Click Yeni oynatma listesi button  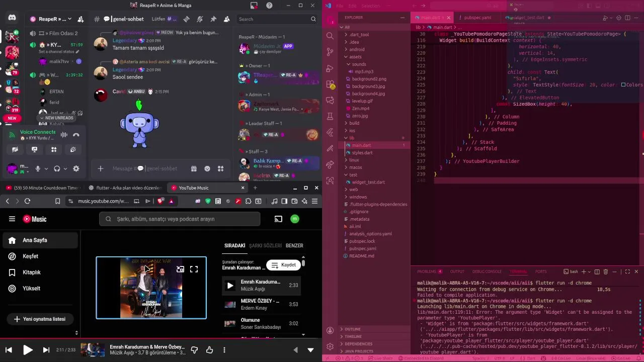[40, 319]
